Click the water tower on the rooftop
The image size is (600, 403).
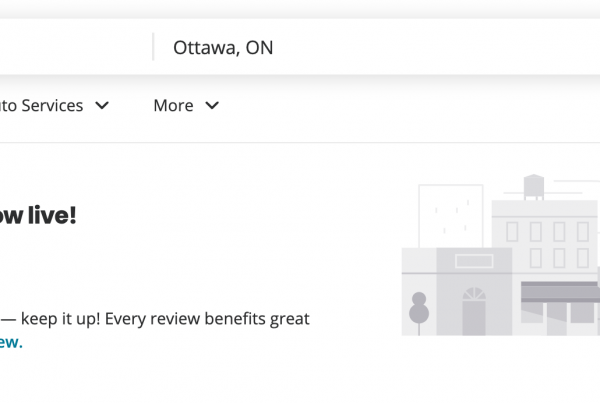535,185
